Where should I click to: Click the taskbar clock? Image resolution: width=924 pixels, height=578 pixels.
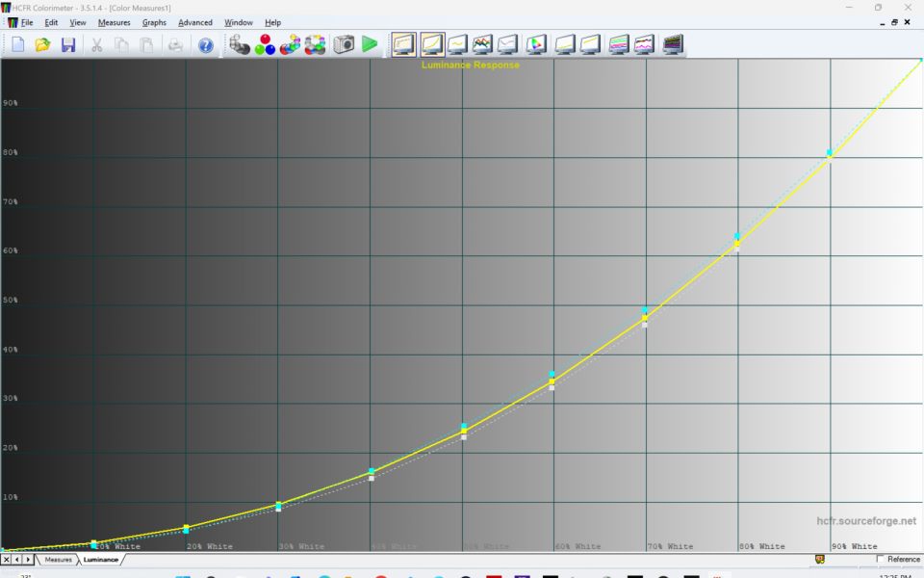(x=894, y=575)
